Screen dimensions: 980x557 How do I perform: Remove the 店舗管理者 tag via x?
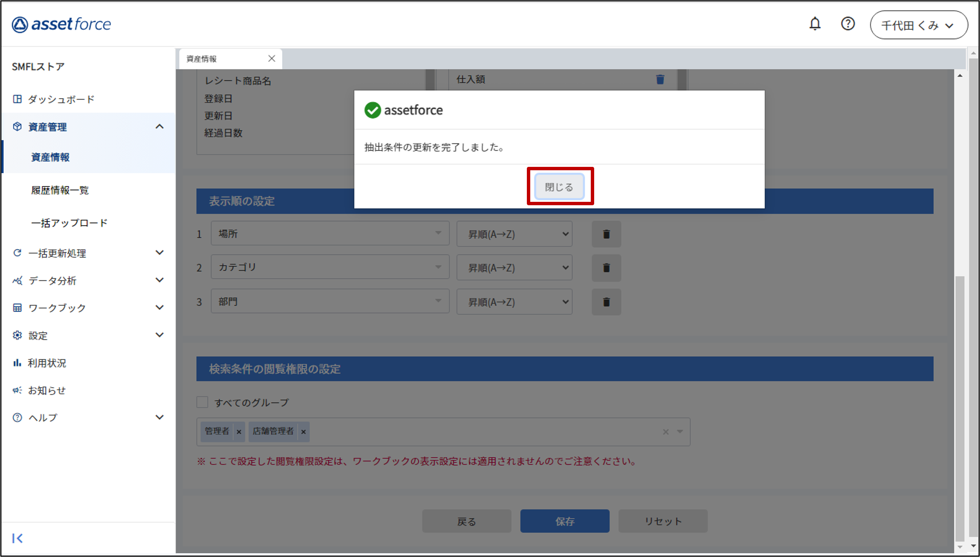click(x=303, y=432)
